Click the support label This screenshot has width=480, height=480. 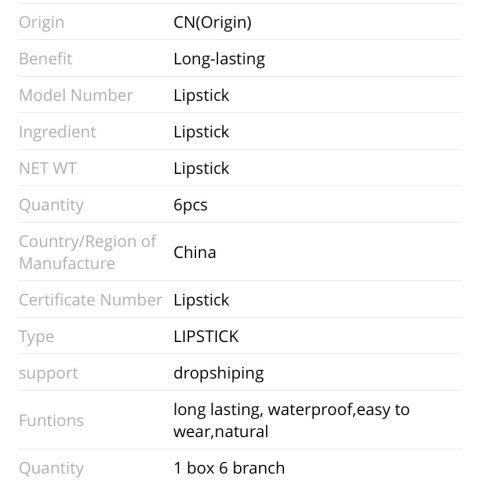coord(48,373)
